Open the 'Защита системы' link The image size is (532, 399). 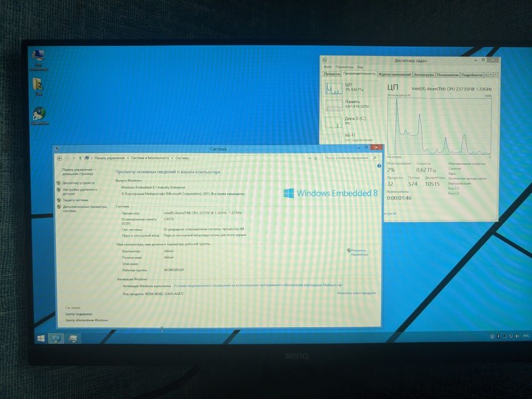[75, 200]
